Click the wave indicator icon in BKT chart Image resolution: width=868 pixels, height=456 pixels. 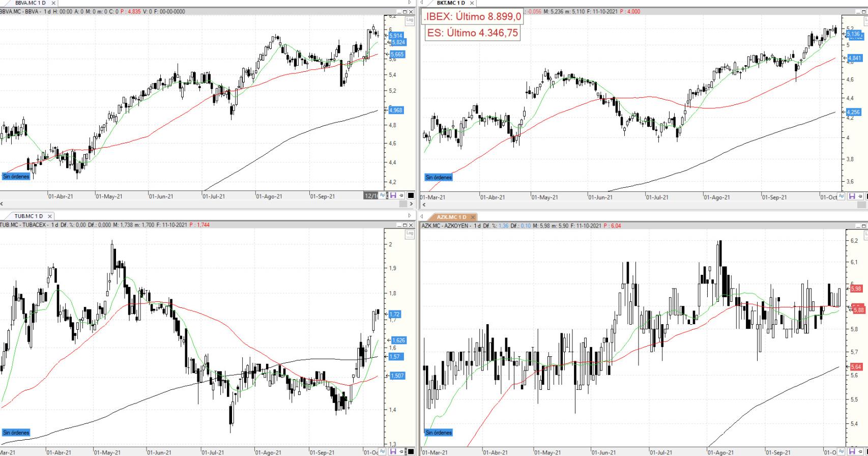pyautogui.click(x=842, y=196)
